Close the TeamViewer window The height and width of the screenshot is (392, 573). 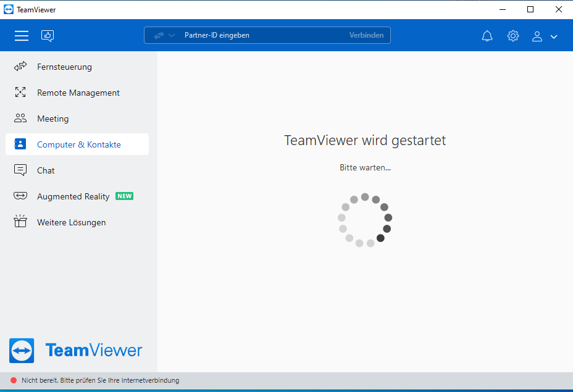558,9
